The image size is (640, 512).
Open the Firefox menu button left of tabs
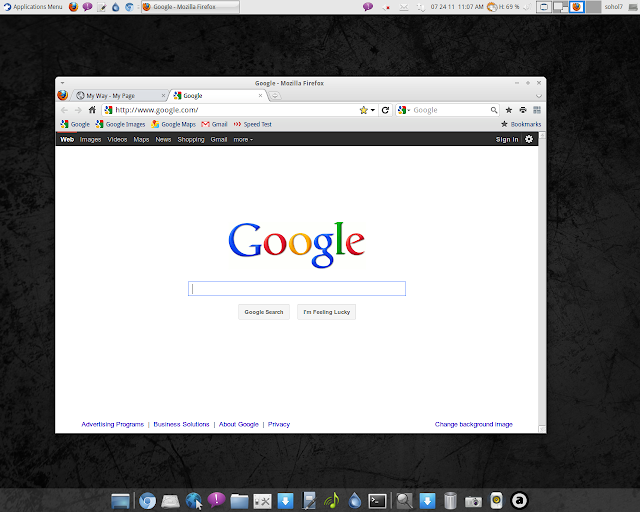click(62, 95)
